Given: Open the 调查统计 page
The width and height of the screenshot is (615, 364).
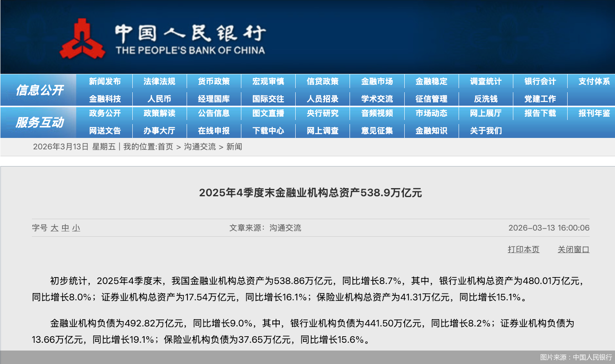Looking at the screenshot, I should coord(486,81).
